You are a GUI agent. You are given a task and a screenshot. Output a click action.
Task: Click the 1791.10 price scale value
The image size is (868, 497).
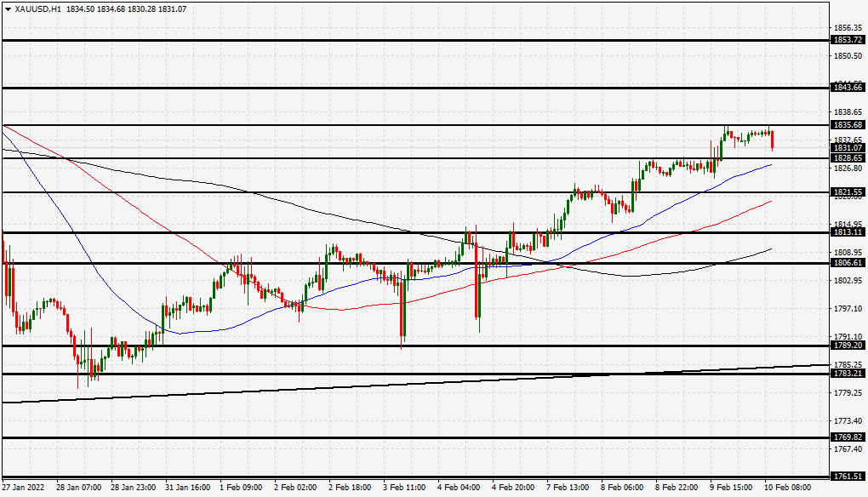[848, 336]
